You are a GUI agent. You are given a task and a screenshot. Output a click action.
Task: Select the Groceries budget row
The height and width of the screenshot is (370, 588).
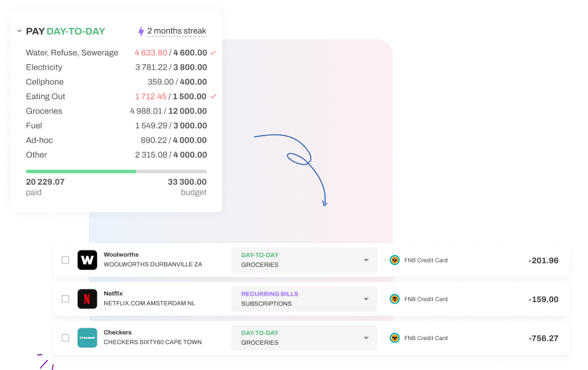(116, 111)
